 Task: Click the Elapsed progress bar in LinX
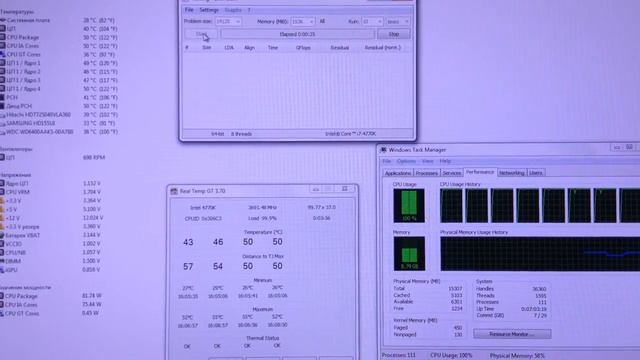click(x=297, y=34)
